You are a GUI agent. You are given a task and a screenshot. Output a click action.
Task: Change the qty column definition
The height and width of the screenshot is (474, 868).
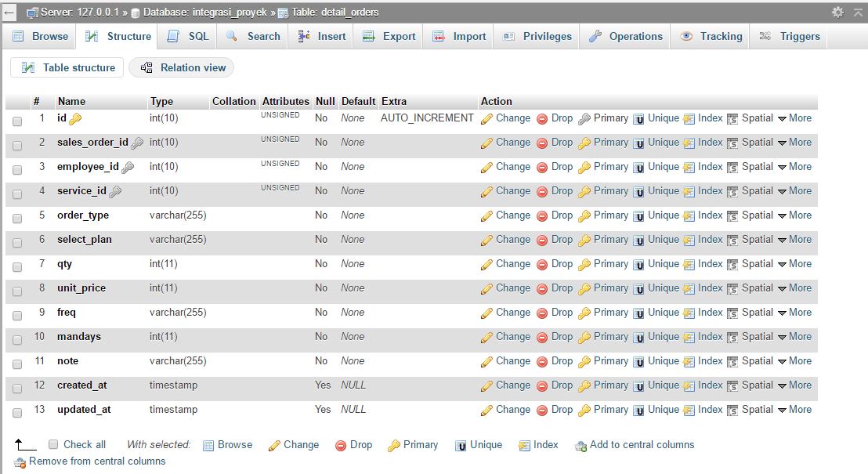[x=512, y=264]
